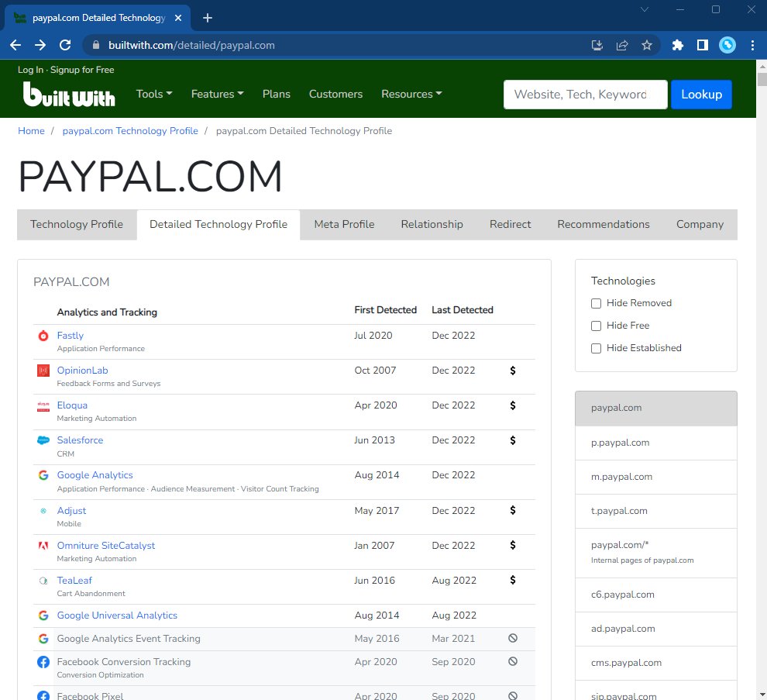Click the install app icon in address bar

pyautogui.click(x=597, y=46)
